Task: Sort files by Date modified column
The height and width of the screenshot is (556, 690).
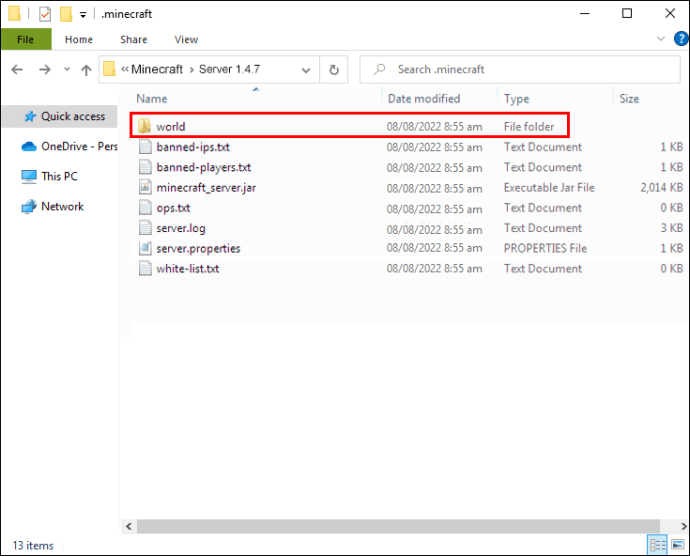Action: (x=424, y=99)
